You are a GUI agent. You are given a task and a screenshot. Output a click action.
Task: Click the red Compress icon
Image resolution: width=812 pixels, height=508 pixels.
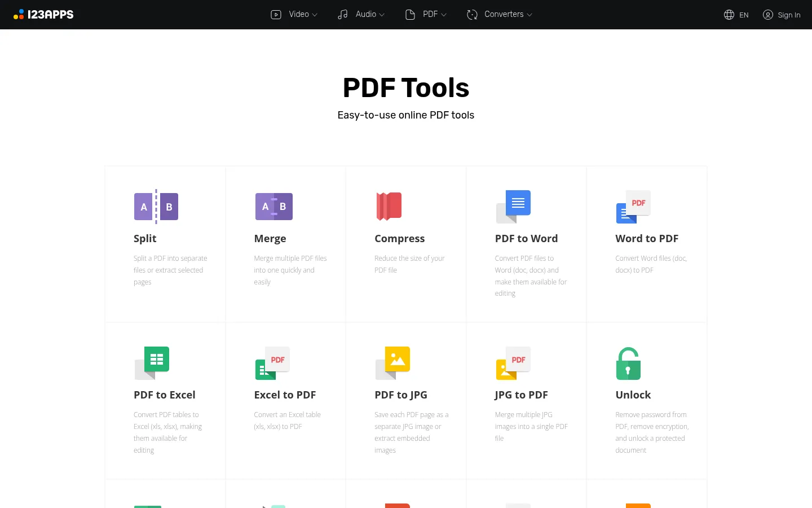coord(389,207)
